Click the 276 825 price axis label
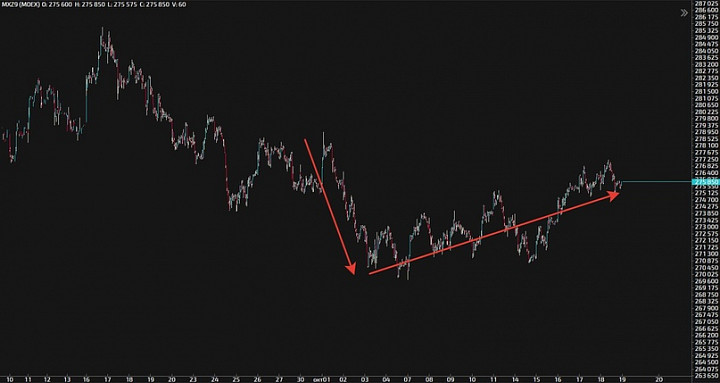720x383 pixels. (x=706, y=166)
